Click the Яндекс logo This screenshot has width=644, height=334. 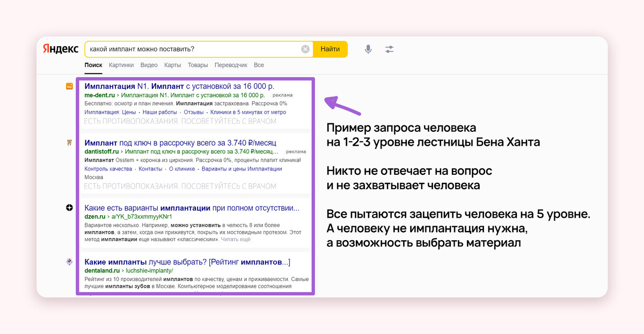tap(61, 48)
